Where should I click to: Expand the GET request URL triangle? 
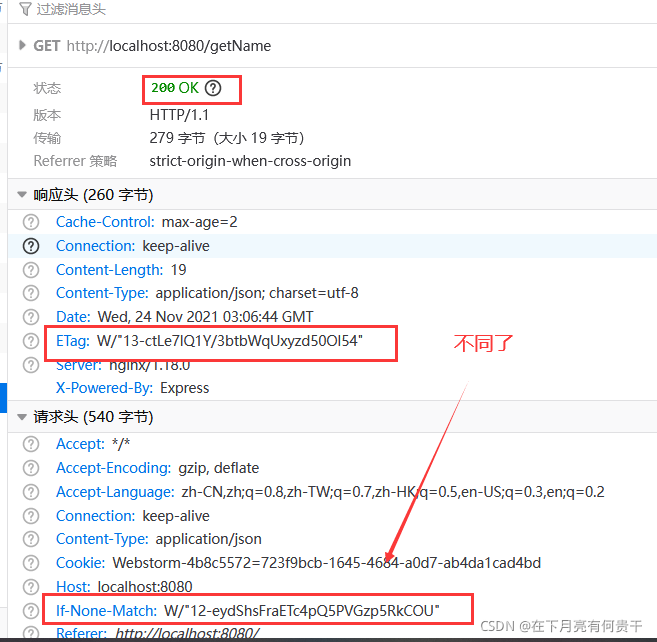point(22,45)
